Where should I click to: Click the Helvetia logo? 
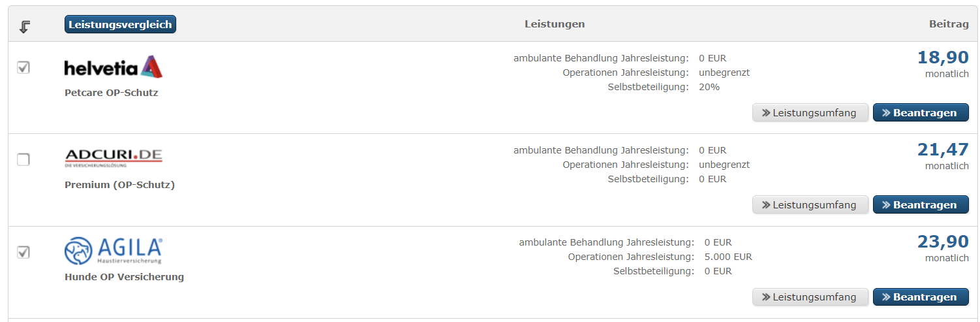click(x=114, y=67)
